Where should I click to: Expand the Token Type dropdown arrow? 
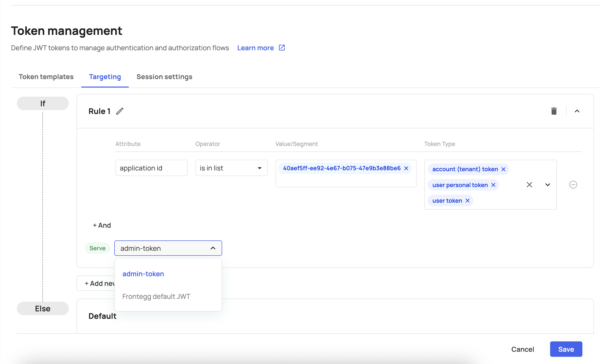547,185
